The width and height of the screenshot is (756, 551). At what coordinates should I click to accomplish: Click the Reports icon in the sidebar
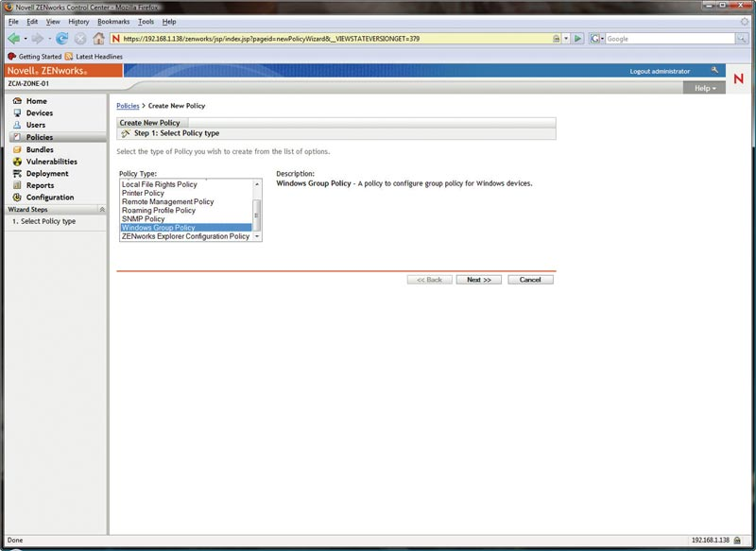17,185
